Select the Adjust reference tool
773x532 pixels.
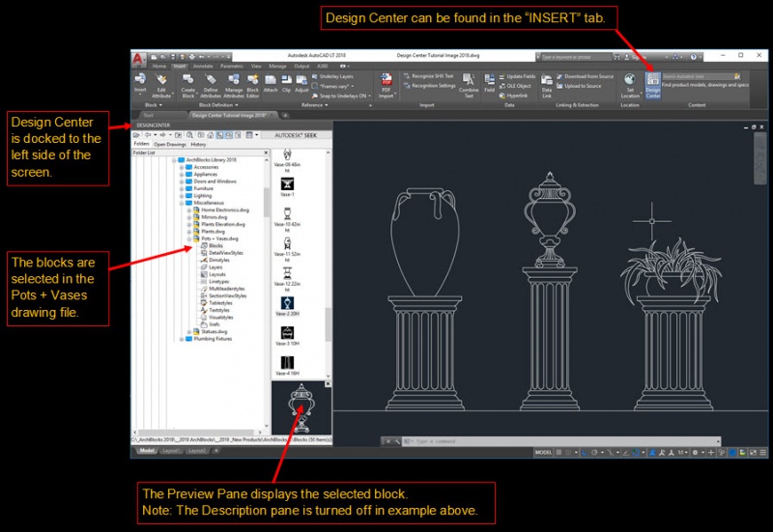301,83
